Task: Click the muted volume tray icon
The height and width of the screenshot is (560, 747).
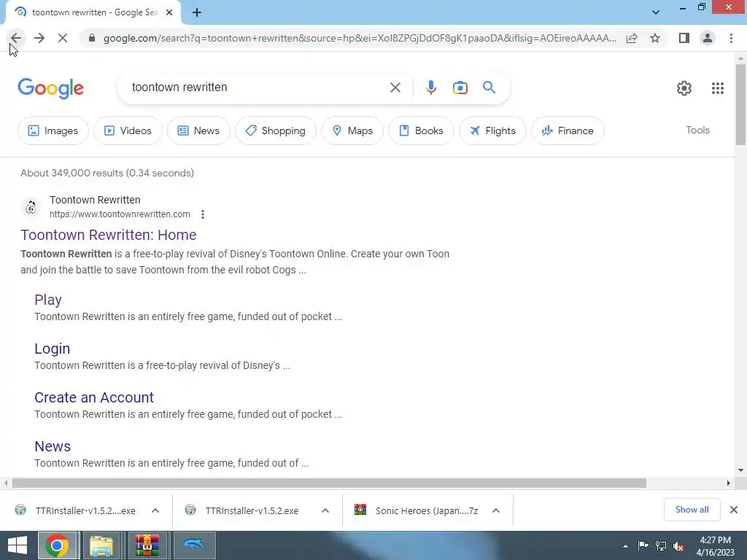Action: 678,546
